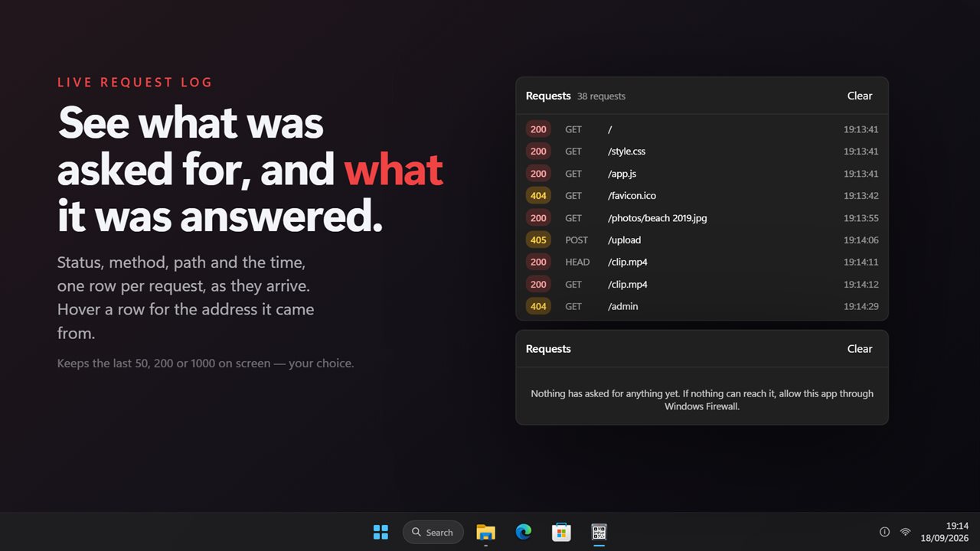Open the Windows Start menu

[x=381, y=532]
